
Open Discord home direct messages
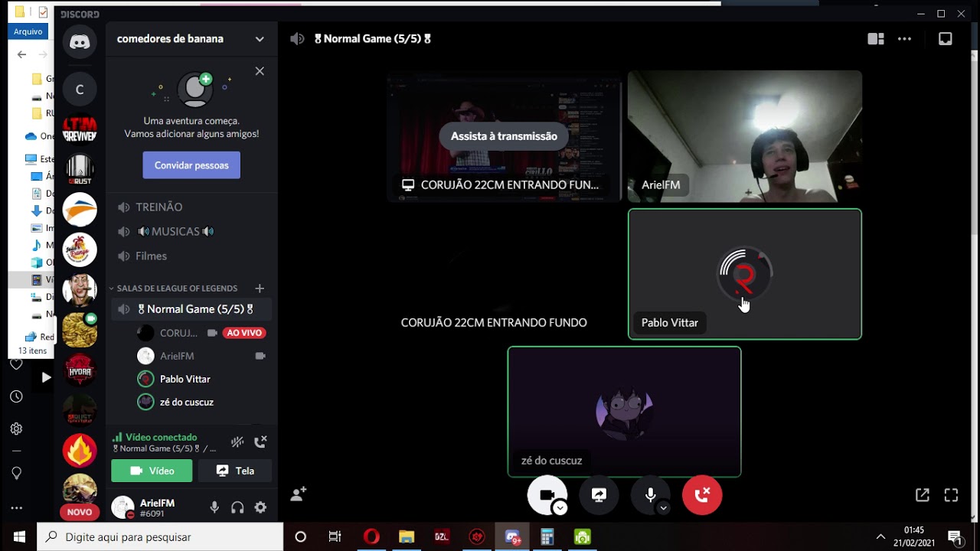[80, 41]
